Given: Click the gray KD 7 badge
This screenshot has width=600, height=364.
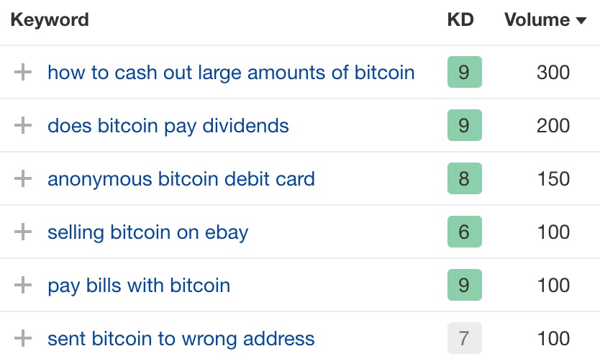Looking at the screenshot, I should 464,338.
